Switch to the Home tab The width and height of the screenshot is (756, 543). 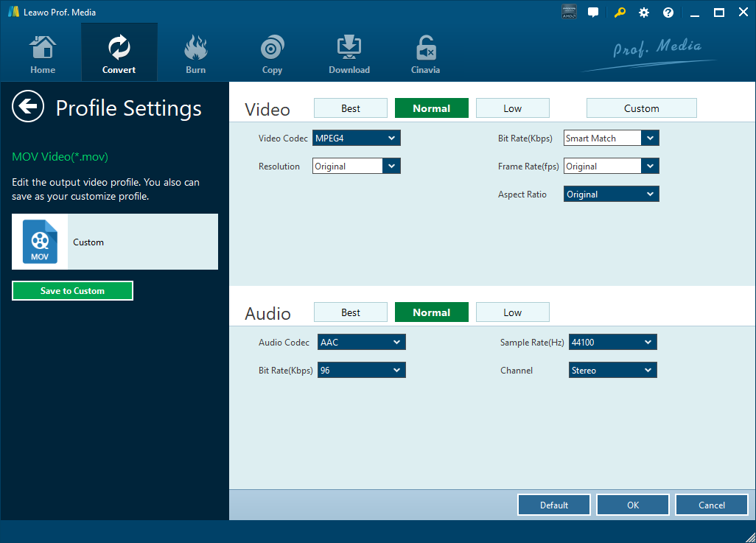click(x=43, y=55)
